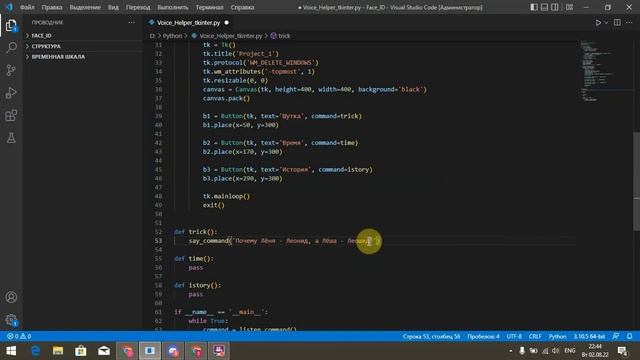
Task: Click unsaved dot on Voice_Helper_tkinter.py tab
Action: point(227,23)
